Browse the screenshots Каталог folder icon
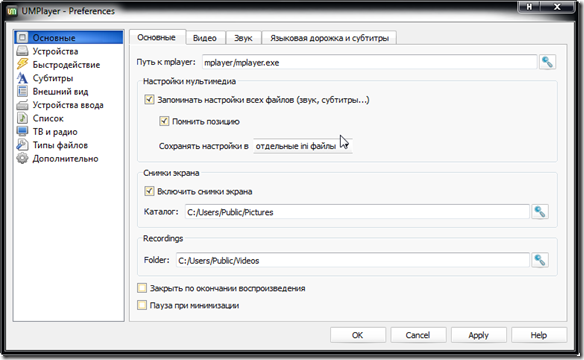 click(x=540, y=212)
